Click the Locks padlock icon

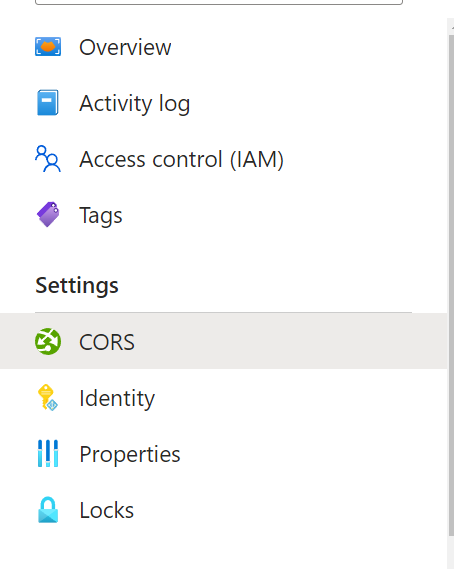(48, 510)
